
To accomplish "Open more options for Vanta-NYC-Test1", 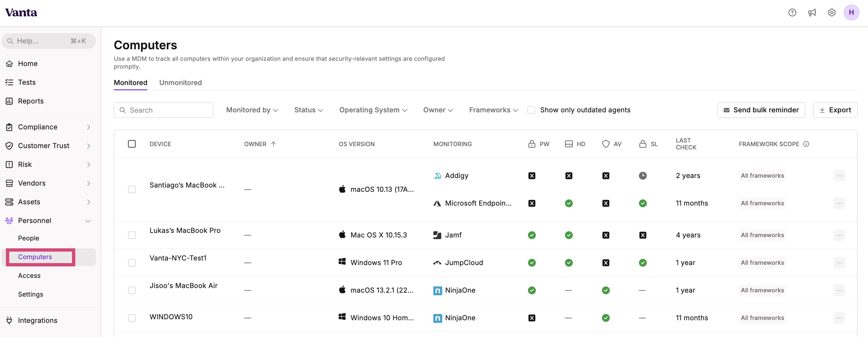I will click(x=839, y=262).
